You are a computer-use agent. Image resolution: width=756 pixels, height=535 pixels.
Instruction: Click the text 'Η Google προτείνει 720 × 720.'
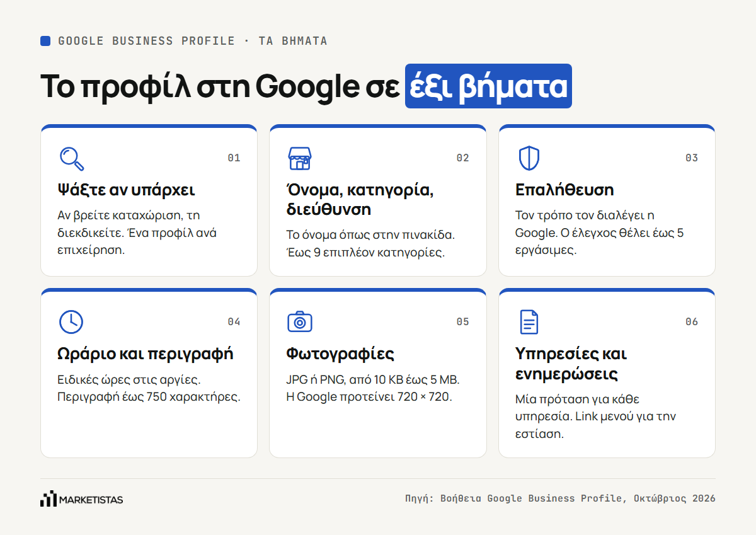pyautogui.click(x=369, y=398)
